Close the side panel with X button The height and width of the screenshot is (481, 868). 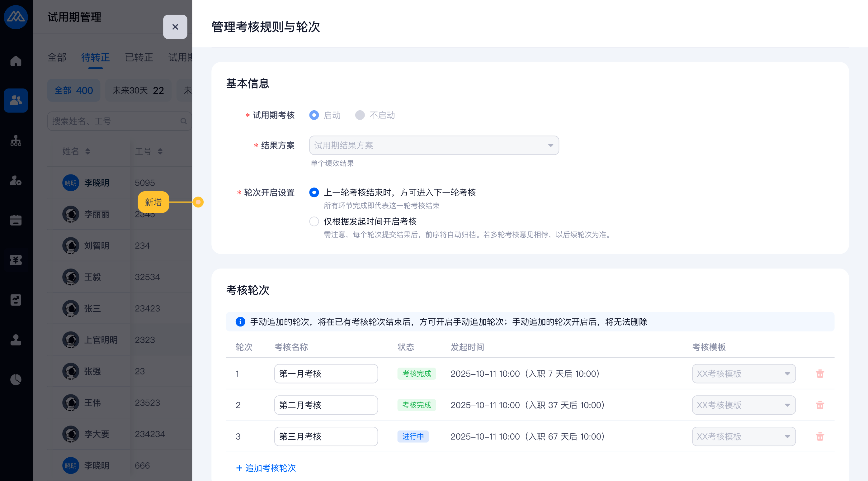pos(175,27)
